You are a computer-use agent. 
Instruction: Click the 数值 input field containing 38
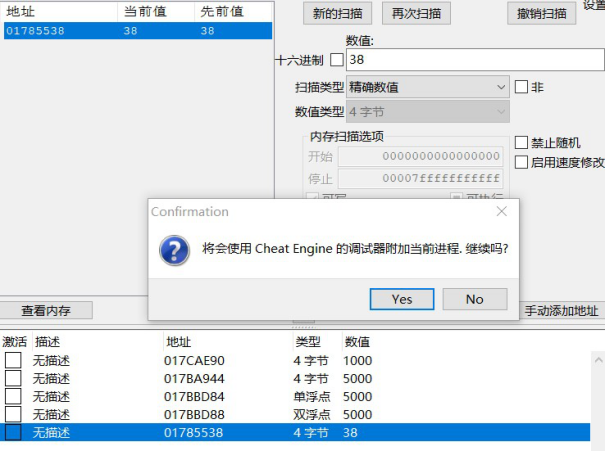pos(475,60)
